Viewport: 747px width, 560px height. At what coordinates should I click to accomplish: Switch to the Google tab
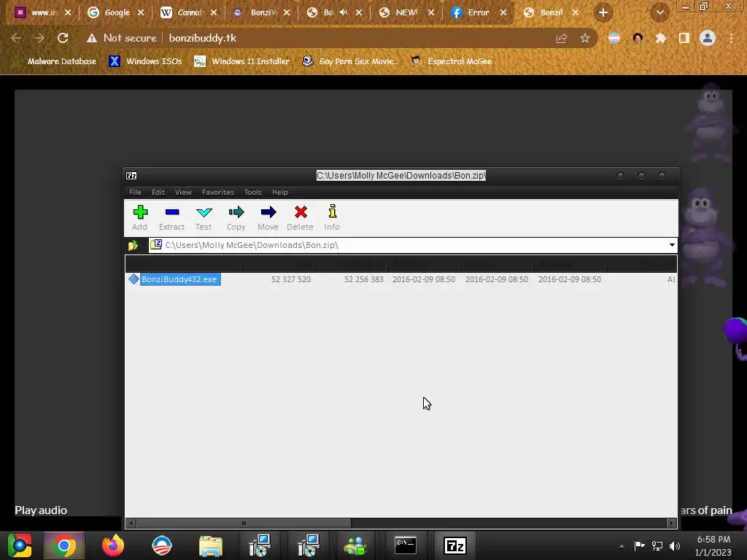115,13
